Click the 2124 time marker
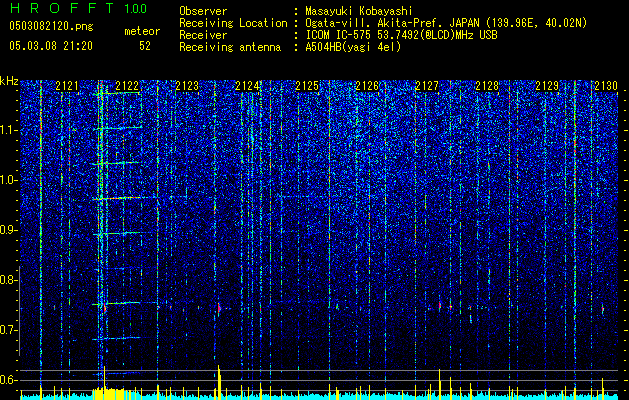 click(247, 86)
